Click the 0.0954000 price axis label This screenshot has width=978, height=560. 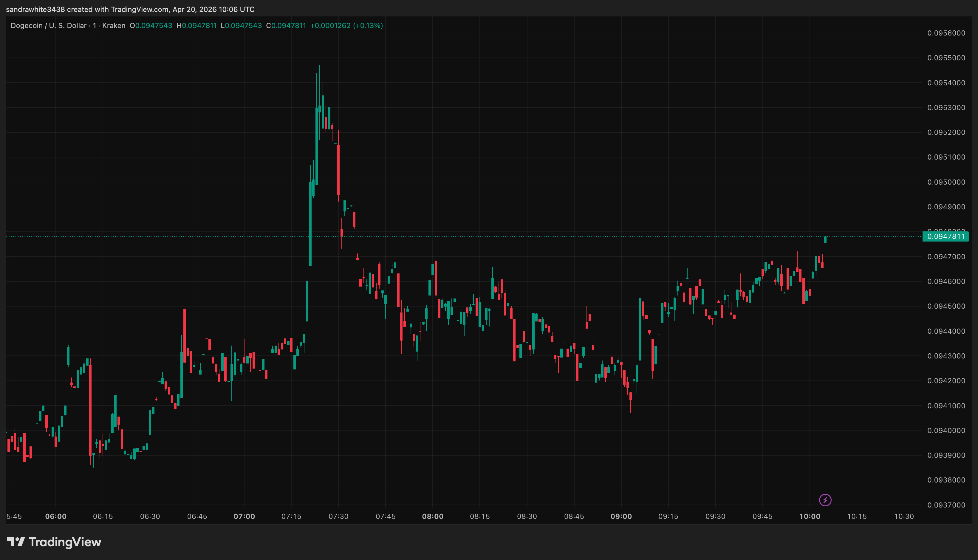point(946,83)
